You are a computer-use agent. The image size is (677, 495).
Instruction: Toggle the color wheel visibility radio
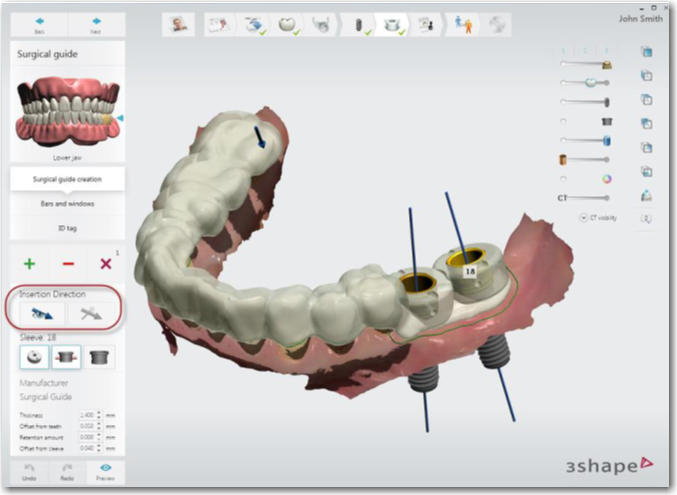563,179
